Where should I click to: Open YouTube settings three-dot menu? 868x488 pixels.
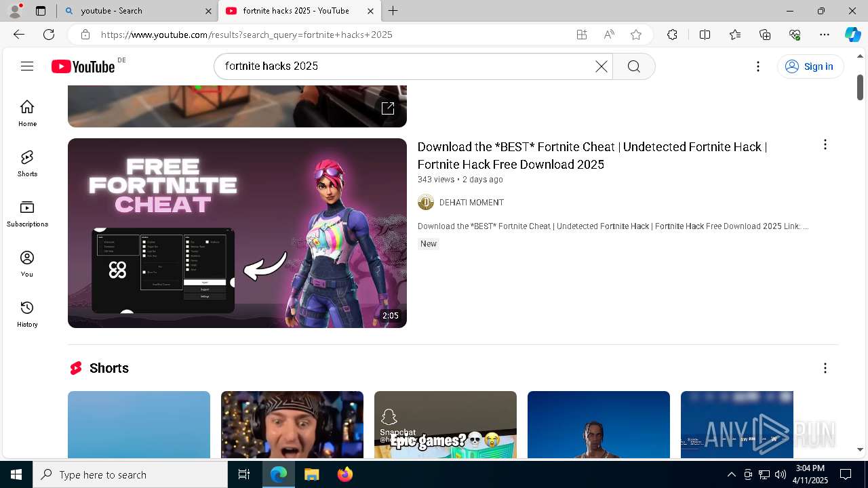coord(758,66)
